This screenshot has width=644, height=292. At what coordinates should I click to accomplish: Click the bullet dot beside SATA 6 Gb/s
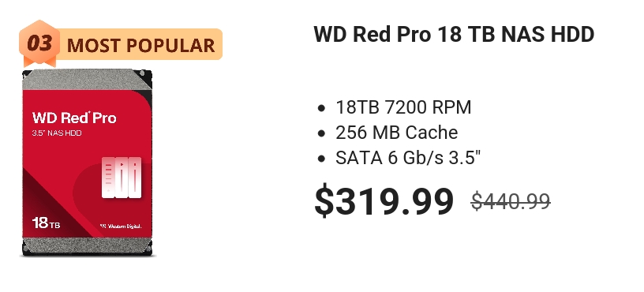tap(321, 159)
